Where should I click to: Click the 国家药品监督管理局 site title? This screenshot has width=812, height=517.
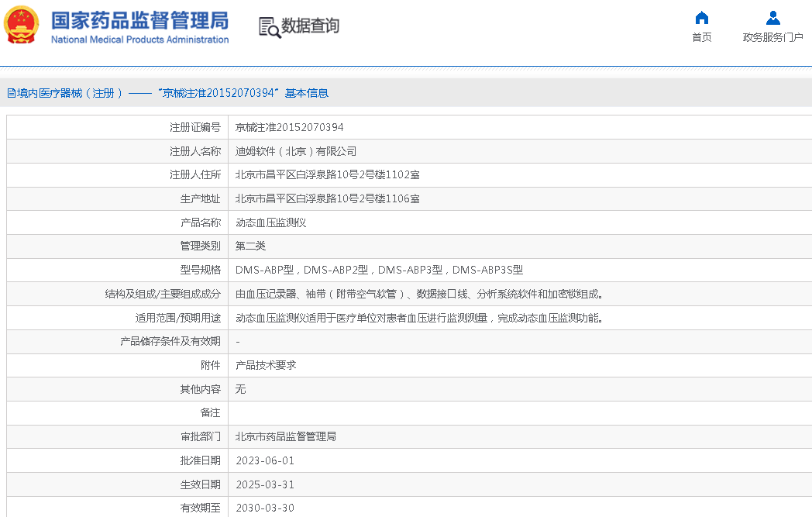coord(139,19)
